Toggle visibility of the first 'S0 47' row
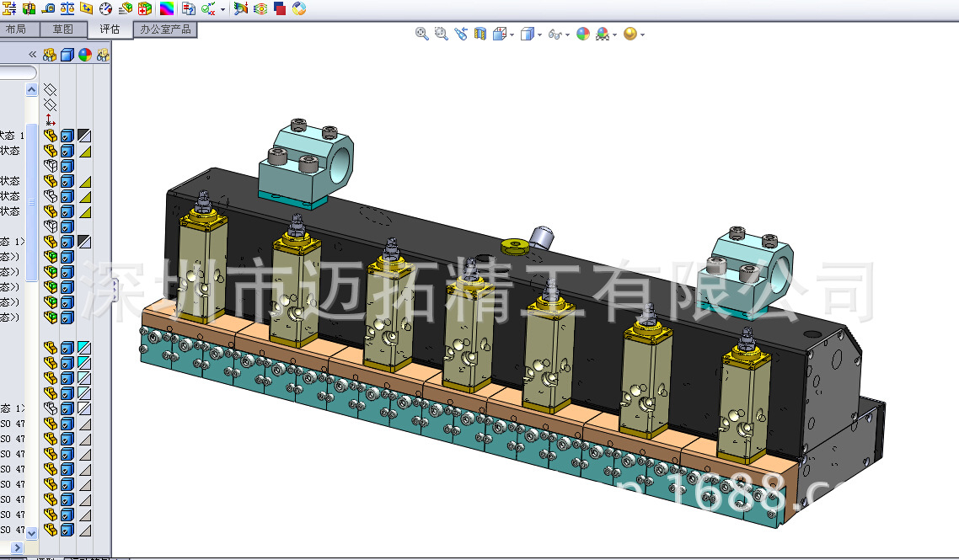959x560 pixels. [x=51, y=424]
